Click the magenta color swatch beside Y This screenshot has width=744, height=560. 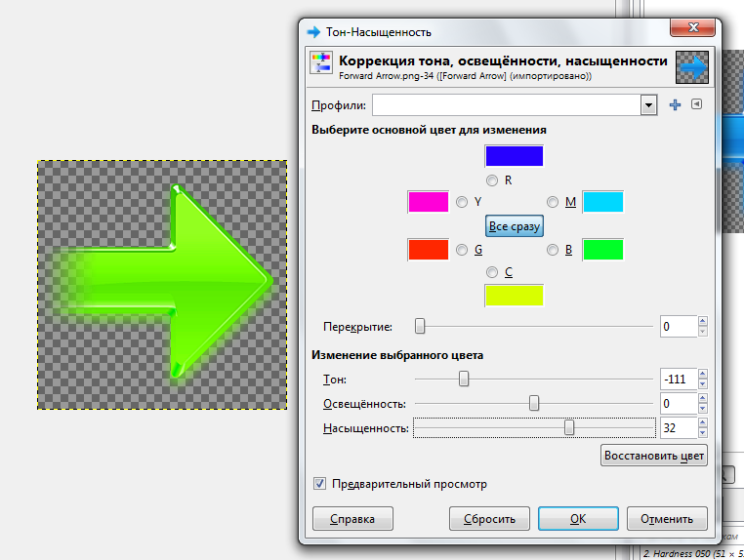[x=428, y=202]
